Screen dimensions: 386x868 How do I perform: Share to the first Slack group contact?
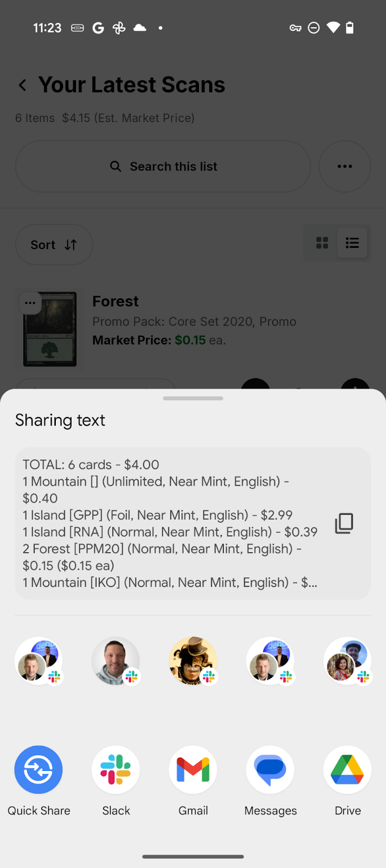click(38, 661)
